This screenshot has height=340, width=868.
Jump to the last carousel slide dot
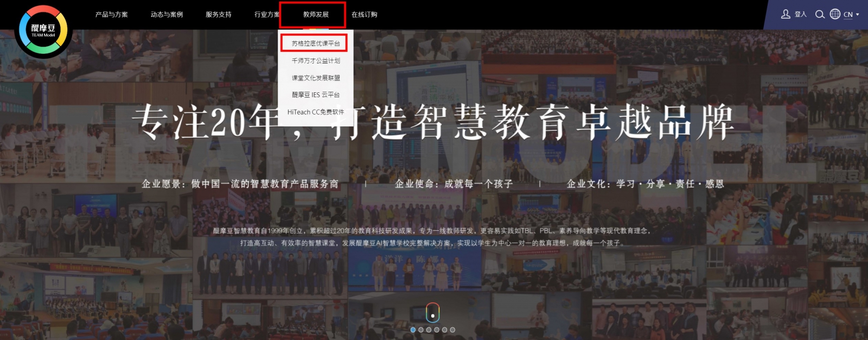pyautogui.click(x=452, y=330)
